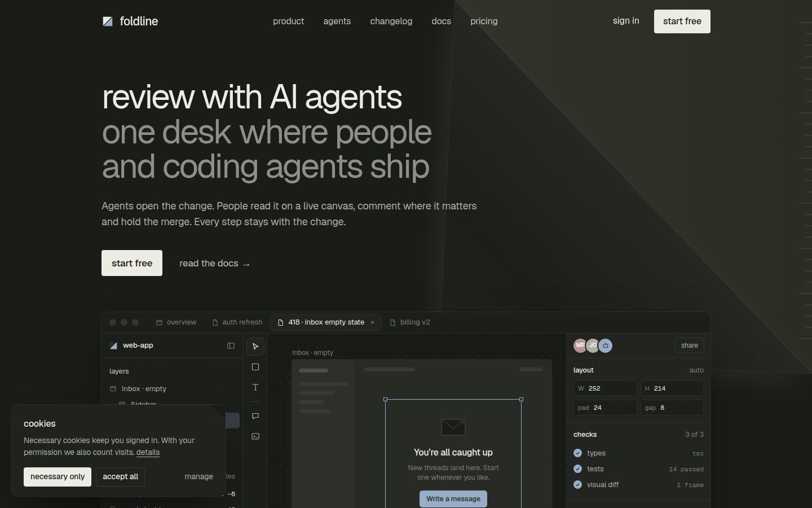This screenshot has width=812, height=508.
Task: Navigate to docs in the top nav
Action: (442, 21)
